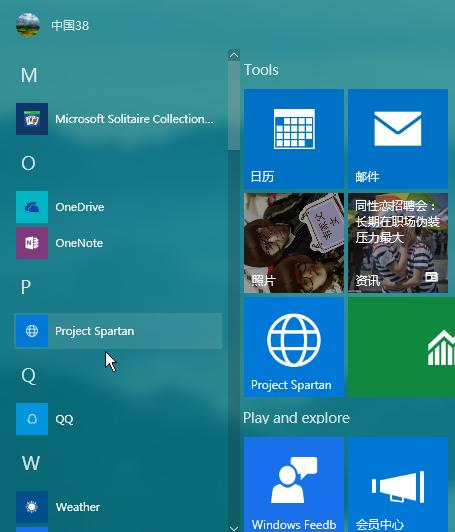This screenshot has width=455, height=532.
Task: Open the 会员中心 megaphone tile
Action: pos(398,484)
